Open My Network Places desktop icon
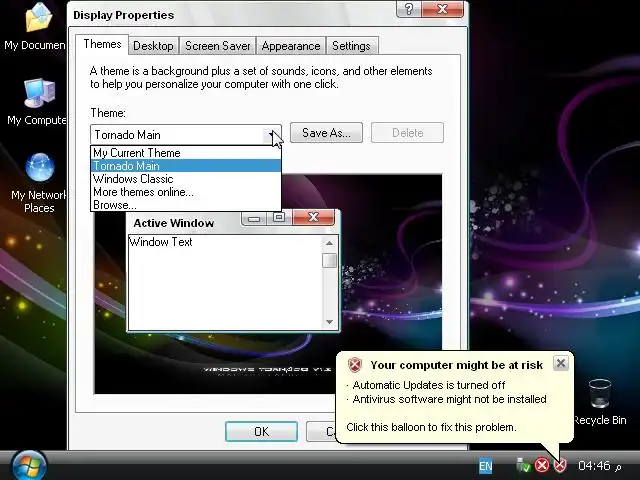The image size is (640, 480). pyautogui.click(x=39, y=183)
